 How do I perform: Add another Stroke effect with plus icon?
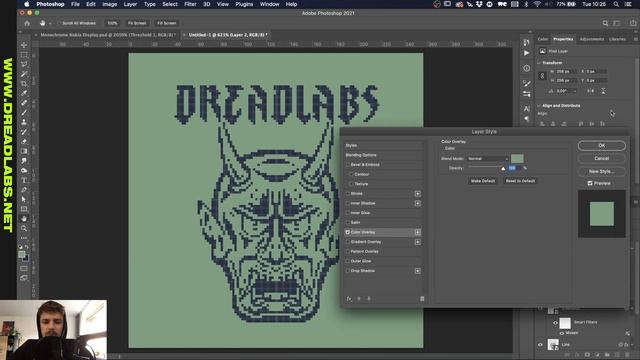[418, 193]
